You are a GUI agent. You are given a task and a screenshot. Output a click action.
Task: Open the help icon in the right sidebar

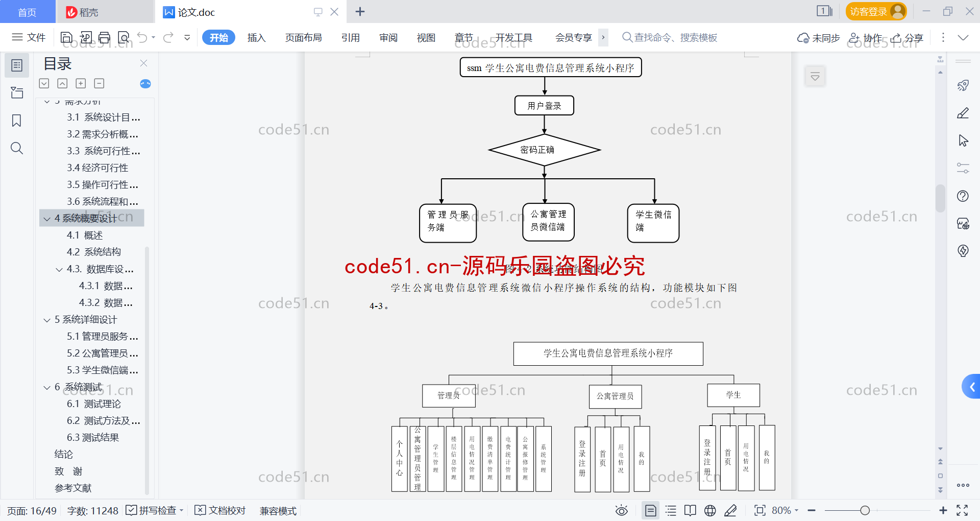click(963, 196)
